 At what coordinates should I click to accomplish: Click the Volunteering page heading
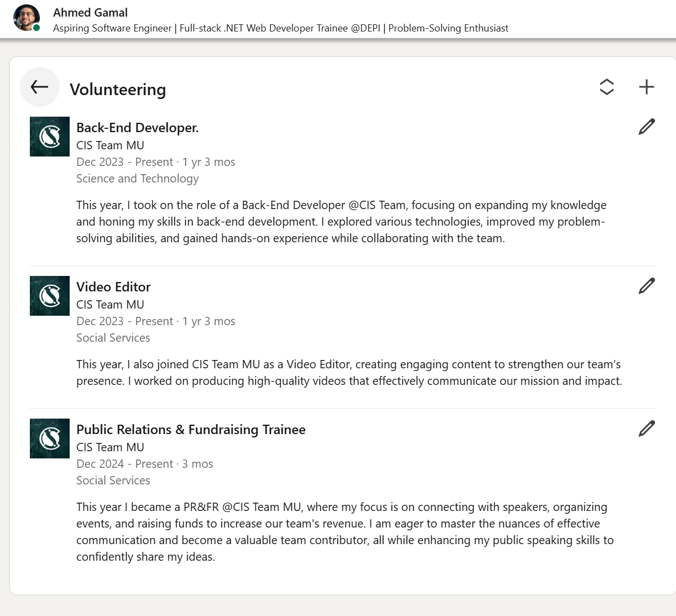tap(118, 90)
